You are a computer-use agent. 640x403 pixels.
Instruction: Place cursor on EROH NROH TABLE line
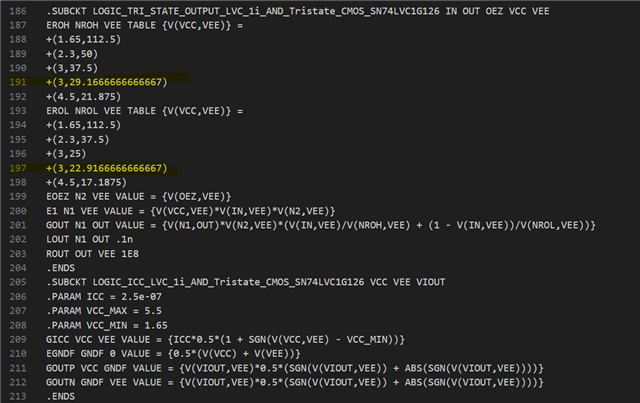(144, 25)
